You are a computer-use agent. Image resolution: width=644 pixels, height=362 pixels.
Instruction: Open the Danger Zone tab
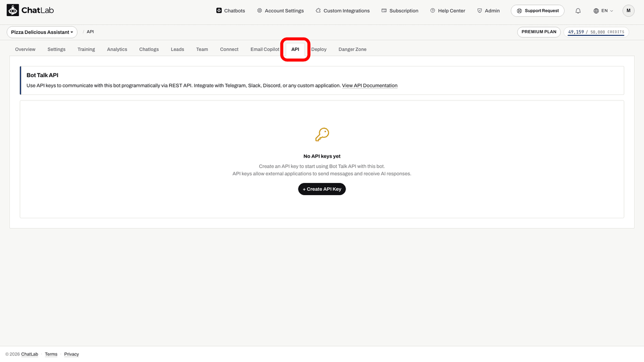(x=353, y=49)
